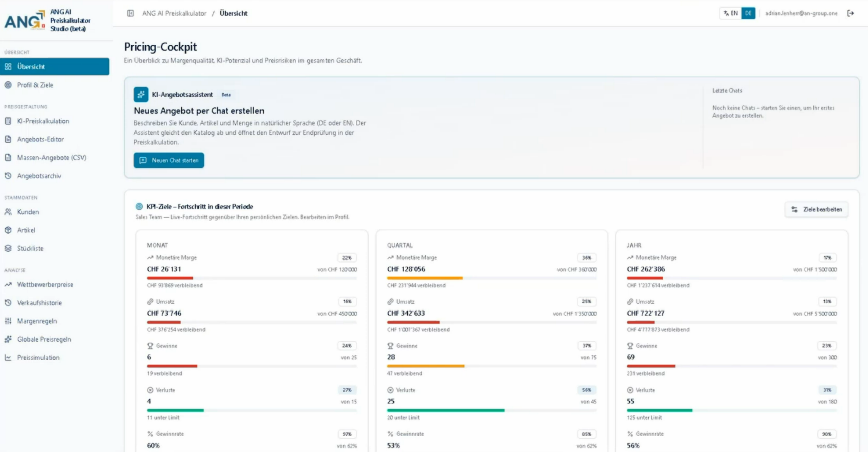Click the JAHR Gewinne value 69
The image size is (868, 452).
tap(631, 357)
